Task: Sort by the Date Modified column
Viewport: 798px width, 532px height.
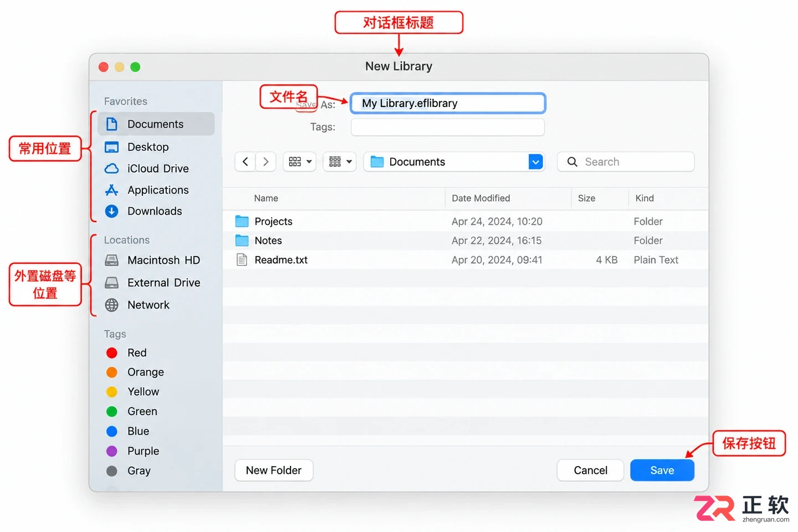Action: [480, 198]
